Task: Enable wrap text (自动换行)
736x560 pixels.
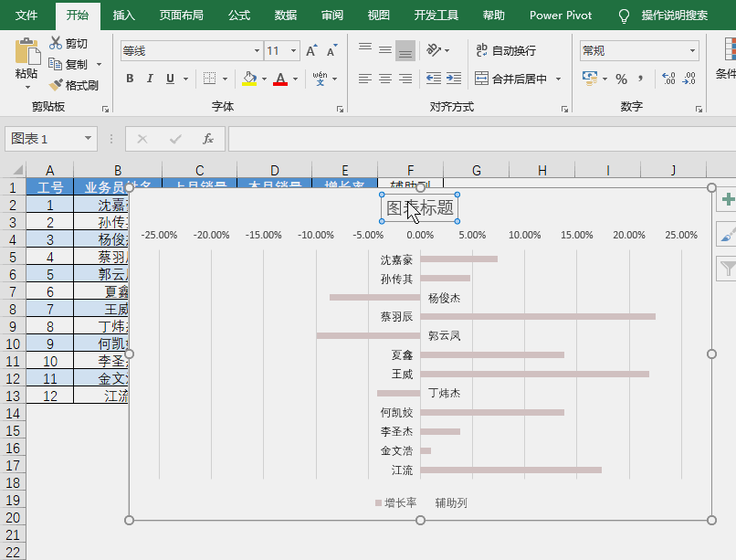Action: 506,50
